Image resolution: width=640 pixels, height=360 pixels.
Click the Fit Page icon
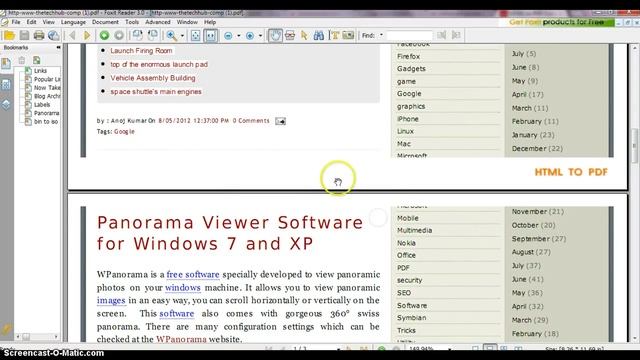tap(196, 36)
